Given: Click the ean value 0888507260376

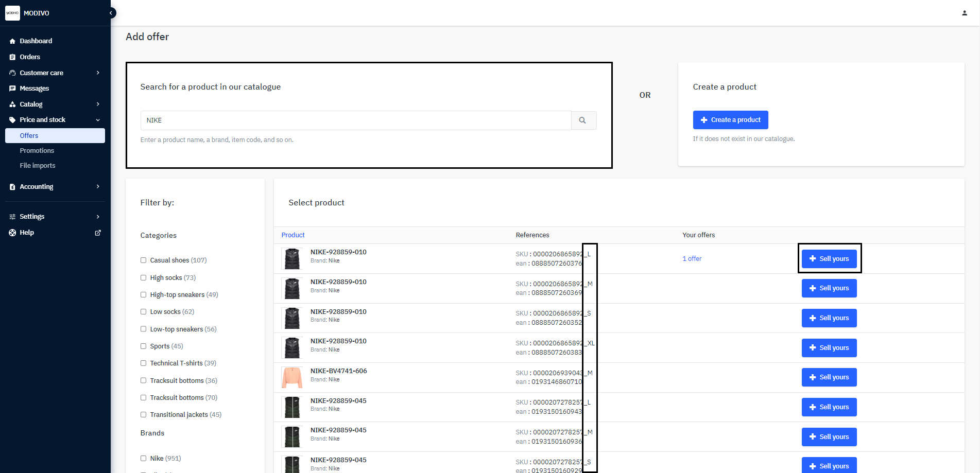Looking at the screenshot, I should [557, 264].
